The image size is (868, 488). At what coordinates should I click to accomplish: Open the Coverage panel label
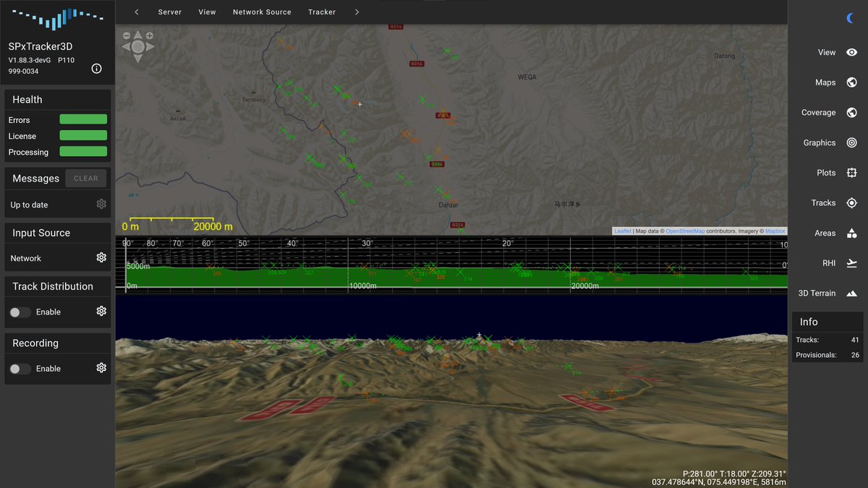coord(819,113)
